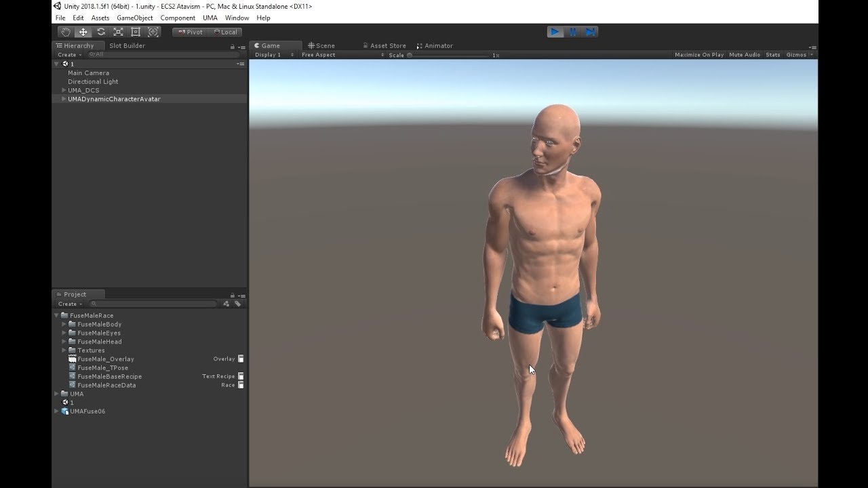Click the UMAFuse06 prefab icon
Image resolution: width=868 pixels, height=488 pixels.
coord(65,411)
